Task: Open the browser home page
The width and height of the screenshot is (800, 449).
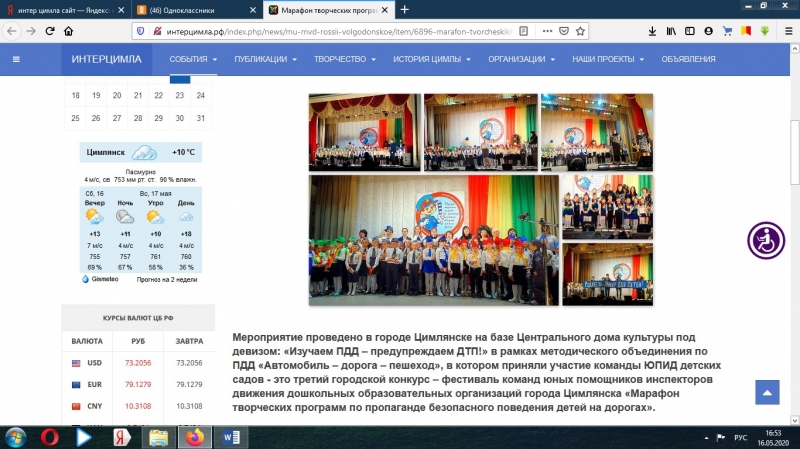Action: pyautogui.click(x=68, y=31)
